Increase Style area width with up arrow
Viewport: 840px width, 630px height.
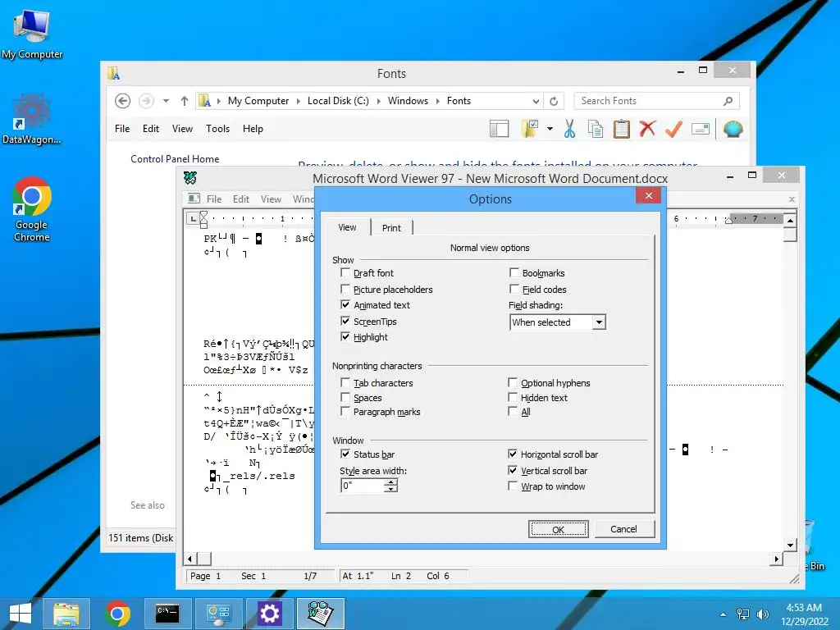pos(391,482)
